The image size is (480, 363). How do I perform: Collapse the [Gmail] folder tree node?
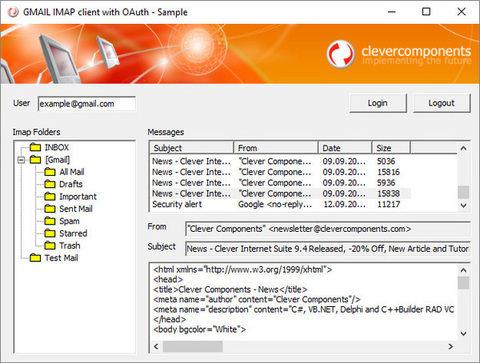click(21, 160)
